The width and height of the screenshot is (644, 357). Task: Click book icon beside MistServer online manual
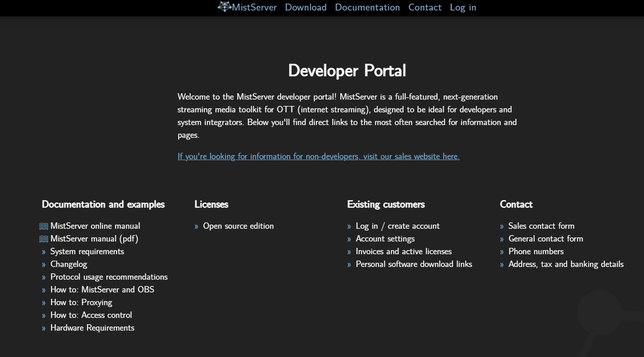coord(44,226)
